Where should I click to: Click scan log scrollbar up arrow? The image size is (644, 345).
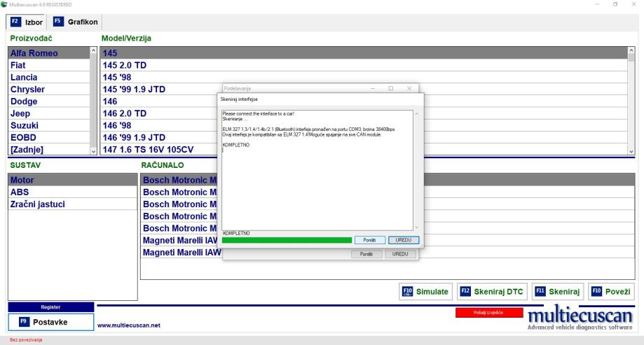tap(417, 113)
